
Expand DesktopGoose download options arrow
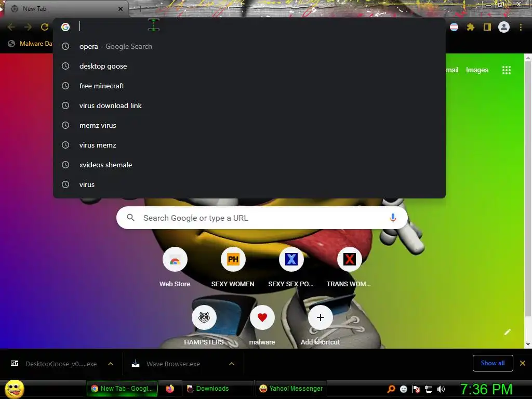(110, 364)
